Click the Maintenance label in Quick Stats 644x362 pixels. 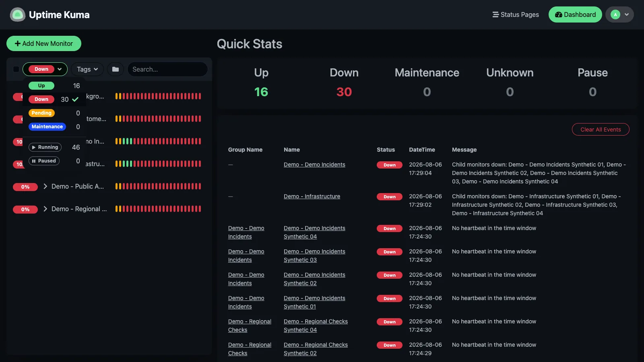pyautogui.click(x=427, y=72)
